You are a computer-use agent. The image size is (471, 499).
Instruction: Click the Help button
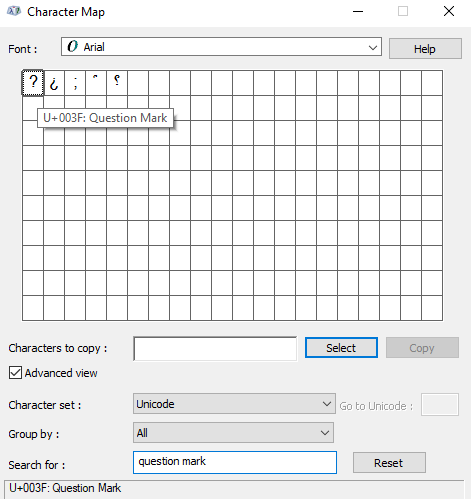pyautogui.click(x=425, y=49)
